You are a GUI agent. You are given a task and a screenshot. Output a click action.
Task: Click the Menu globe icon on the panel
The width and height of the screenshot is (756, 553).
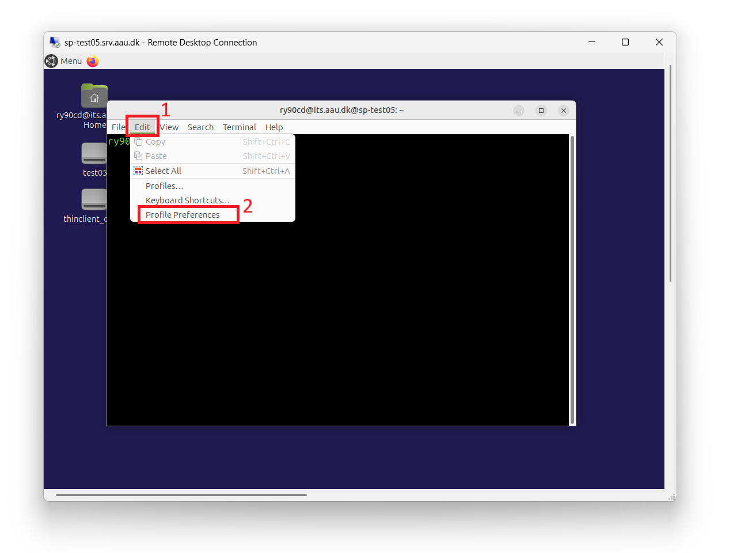[x=51, y=61]
